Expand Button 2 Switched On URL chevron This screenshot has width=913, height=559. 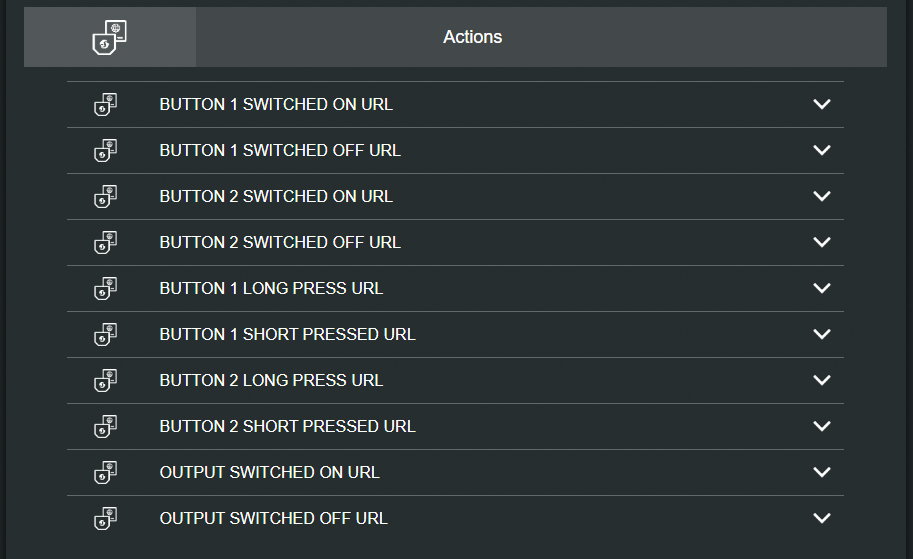(x=822, y=196)
